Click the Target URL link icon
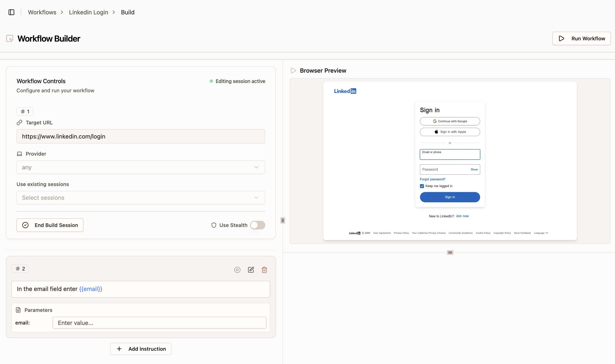This screenshot has height=364, width=615. click(20, 122)
